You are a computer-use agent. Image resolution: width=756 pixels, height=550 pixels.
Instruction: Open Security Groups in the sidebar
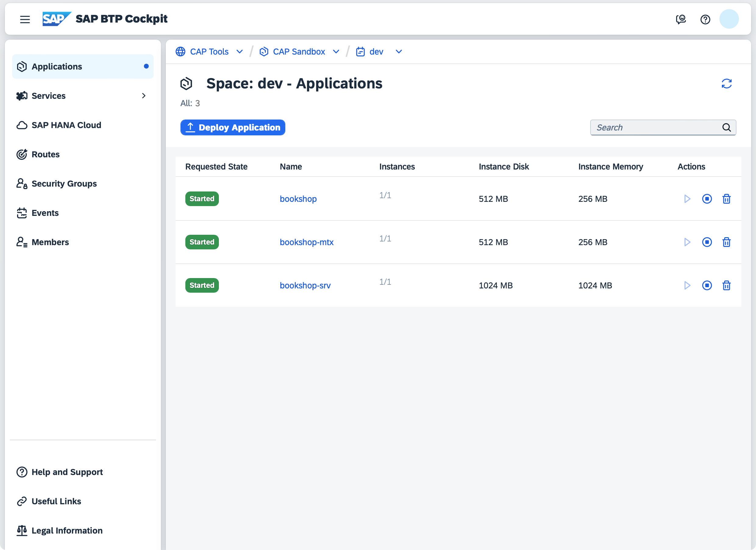[x=83, y=184]
